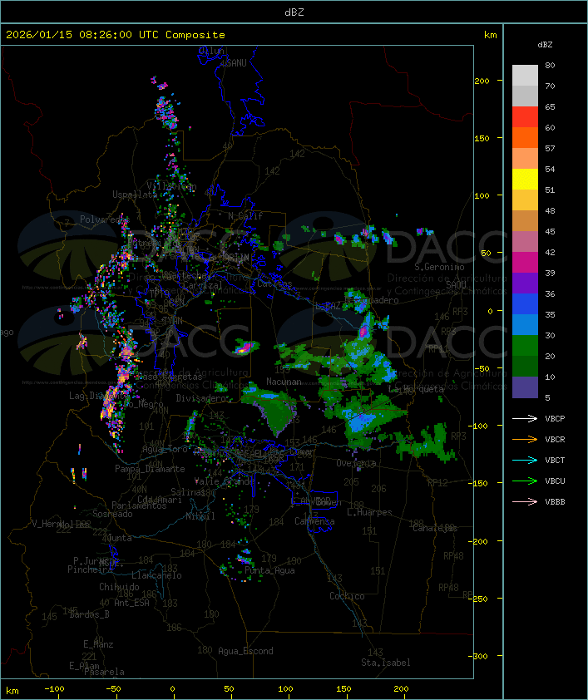
Task: Click the Cochico map label
Action: pyautogui.click(x=347, y=596)
